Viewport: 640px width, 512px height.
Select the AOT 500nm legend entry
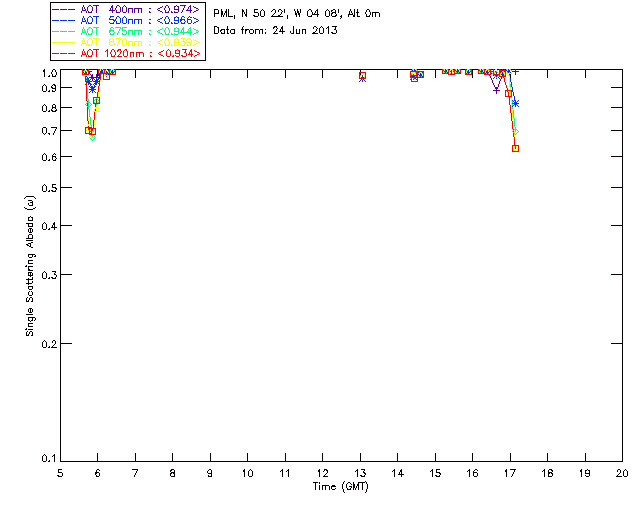click(126, 20)
